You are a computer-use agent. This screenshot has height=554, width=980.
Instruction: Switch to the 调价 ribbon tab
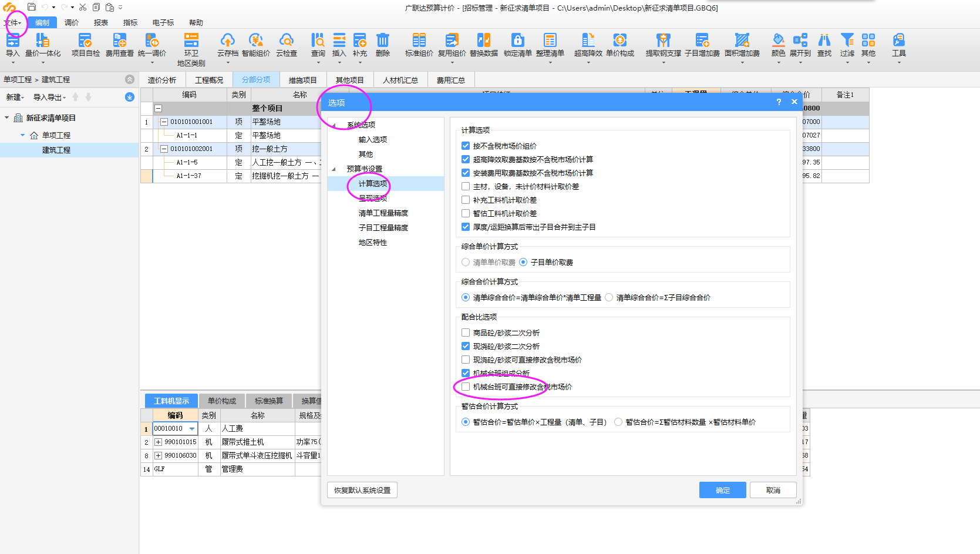tap(72, 23)
